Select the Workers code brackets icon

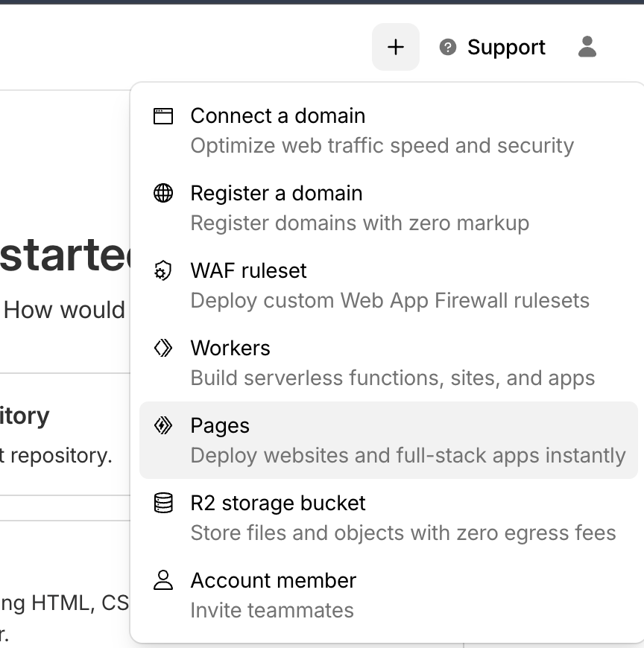point(163,349)
